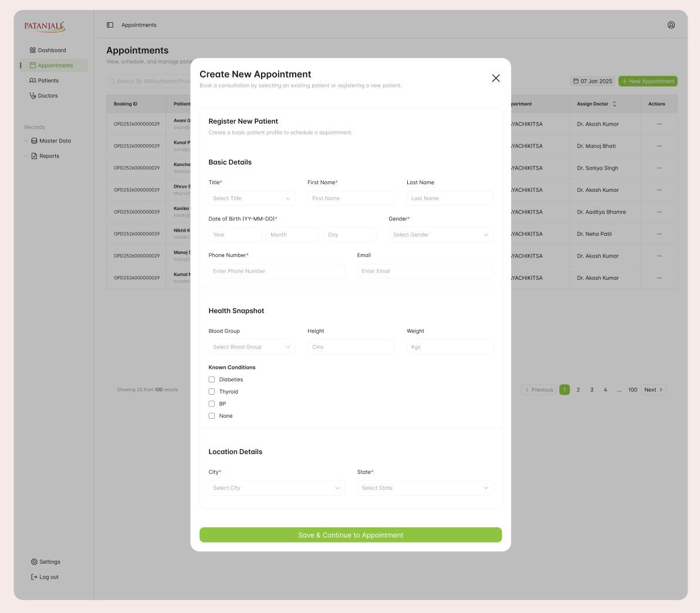Viewport: 700px width, 613px height.
Task: Expand the Master Data chevron
Action: pyautogui.click(x=26, y=141)
